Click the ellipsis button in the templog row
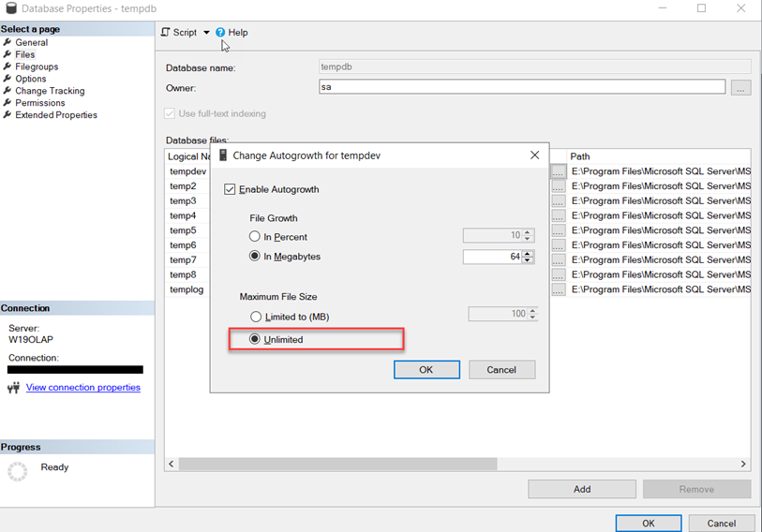 coord(558,289)
